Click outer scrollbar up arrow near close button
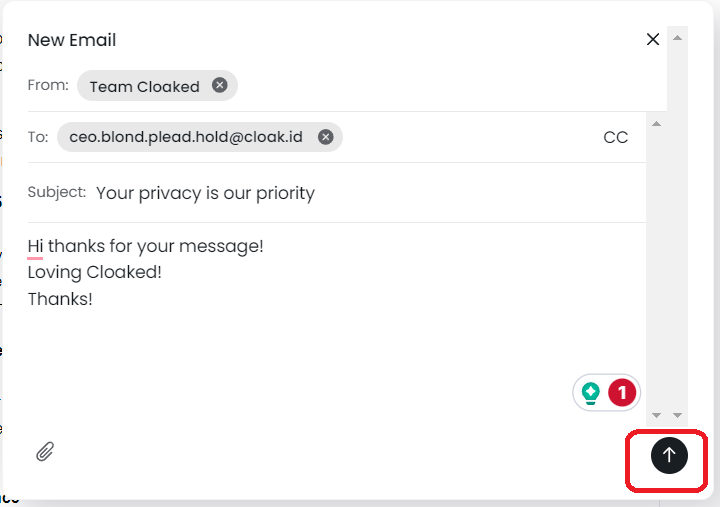 (x=678, y=38)
